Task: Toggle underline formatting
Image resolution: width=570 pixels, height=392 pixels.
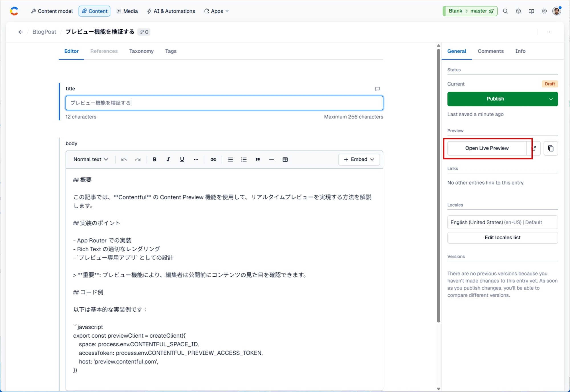Action: click(182, 160)
